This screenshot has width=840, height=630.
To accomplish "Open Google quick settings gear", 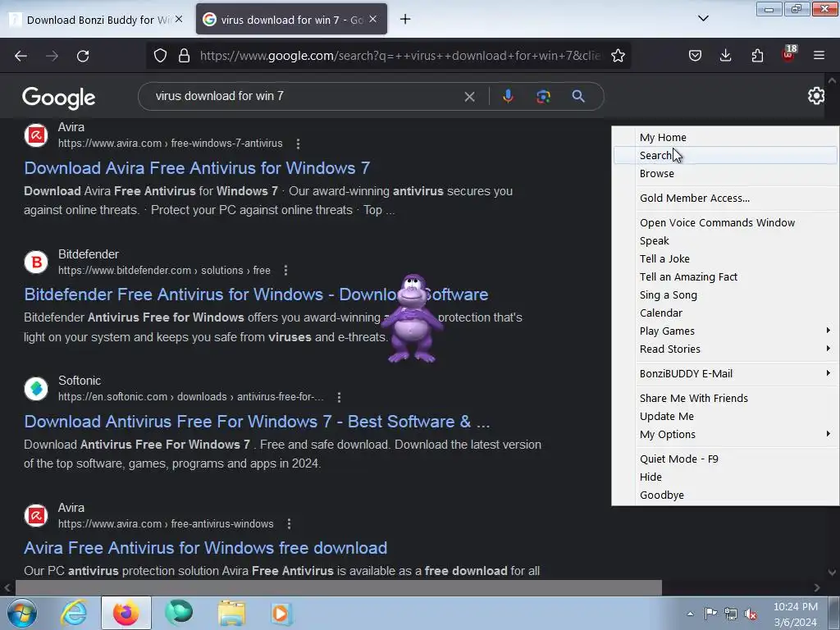I will click(x=816, y=96).
